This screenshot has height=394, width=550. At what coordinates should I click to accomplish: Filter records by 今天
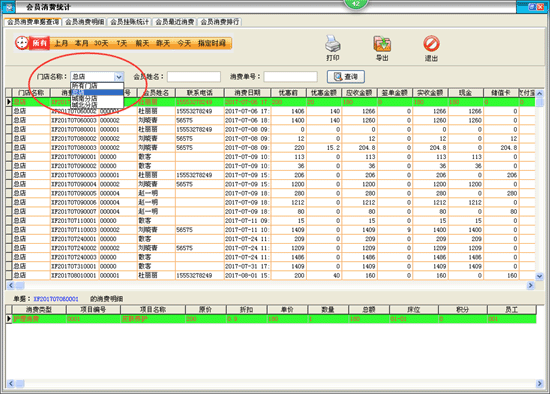tap(184, 43)
